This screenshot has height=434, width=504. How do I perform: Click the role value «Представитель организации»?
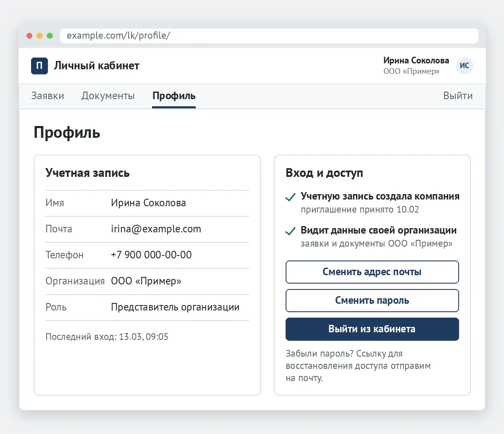click(x=175, y=307)
